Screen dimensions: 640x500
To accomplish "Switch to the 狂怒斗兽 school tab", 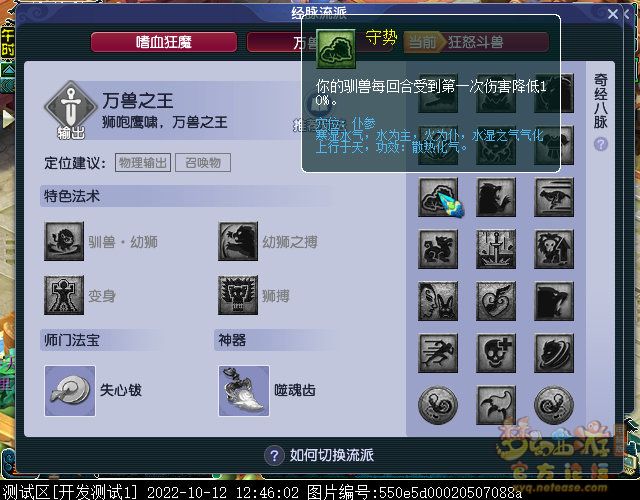I will point(476,42).
